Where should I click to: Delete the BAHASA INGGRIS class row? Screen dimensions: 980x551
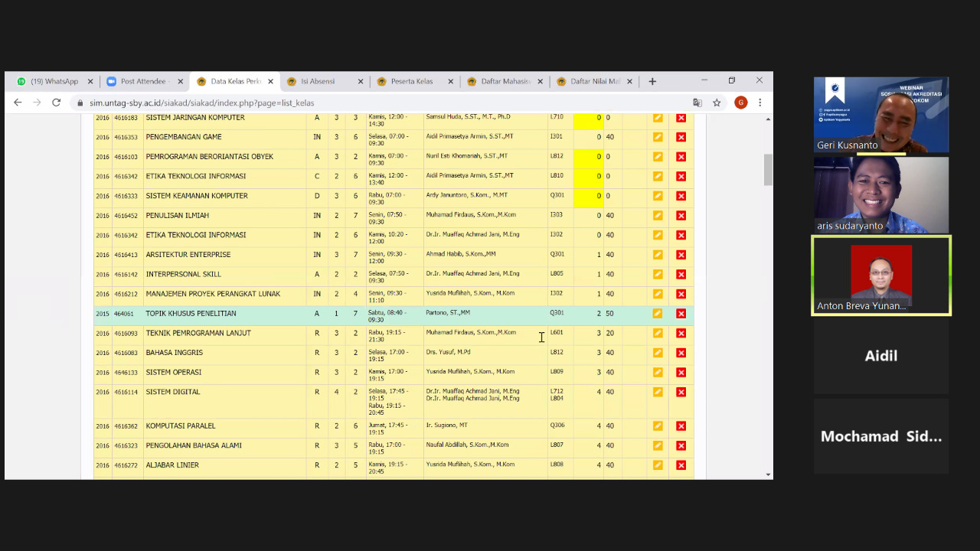[x=681, y=353]
